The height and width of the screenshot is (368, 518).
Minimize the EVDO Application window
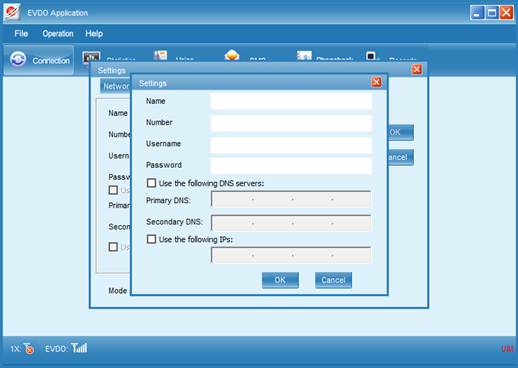pos(477,13)
